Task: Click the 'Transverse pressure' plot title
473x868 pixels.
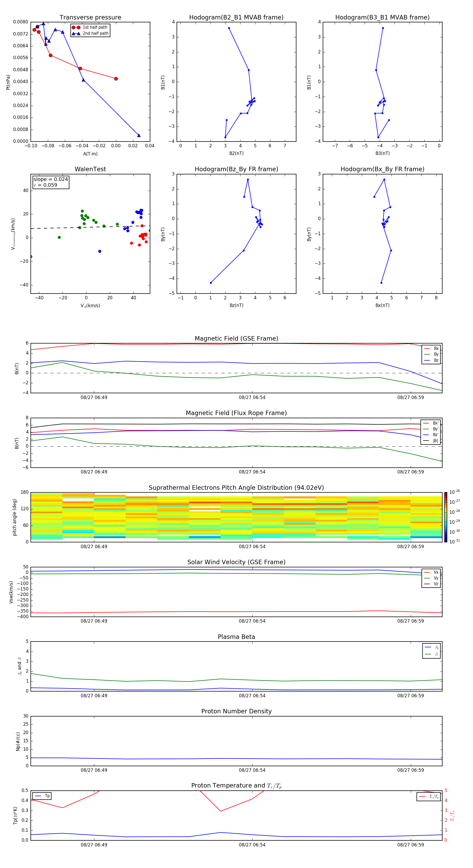Action: pyautogui.click(x=90, y=18)
